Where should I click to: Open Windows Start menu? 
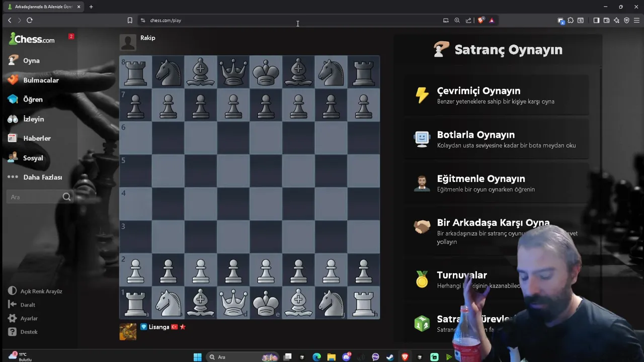pyautogui.click(x=198, y=357)
